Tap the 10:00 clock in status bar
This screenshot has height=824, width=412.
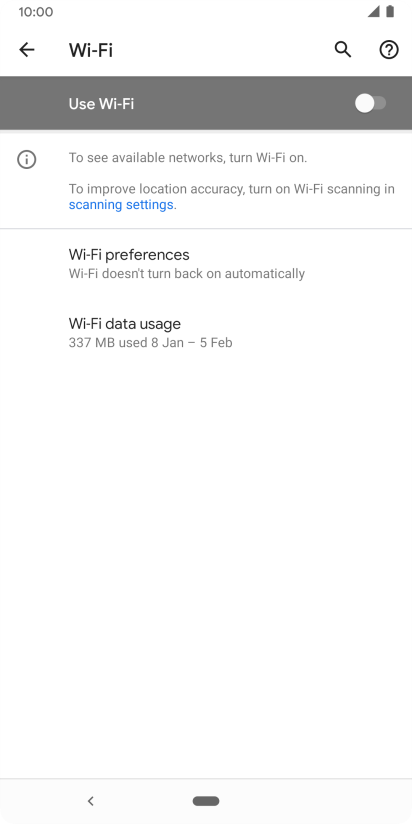(x=36, y=12)
